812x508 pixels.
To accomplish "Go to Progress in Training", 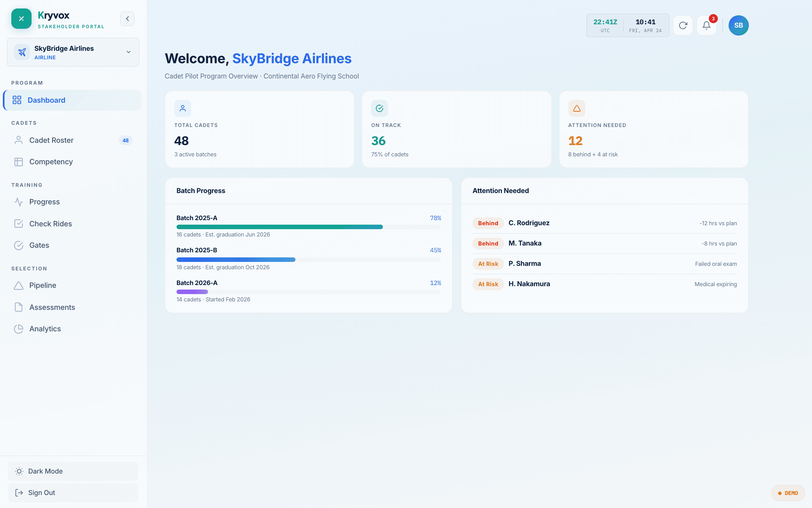I will 72,202.
